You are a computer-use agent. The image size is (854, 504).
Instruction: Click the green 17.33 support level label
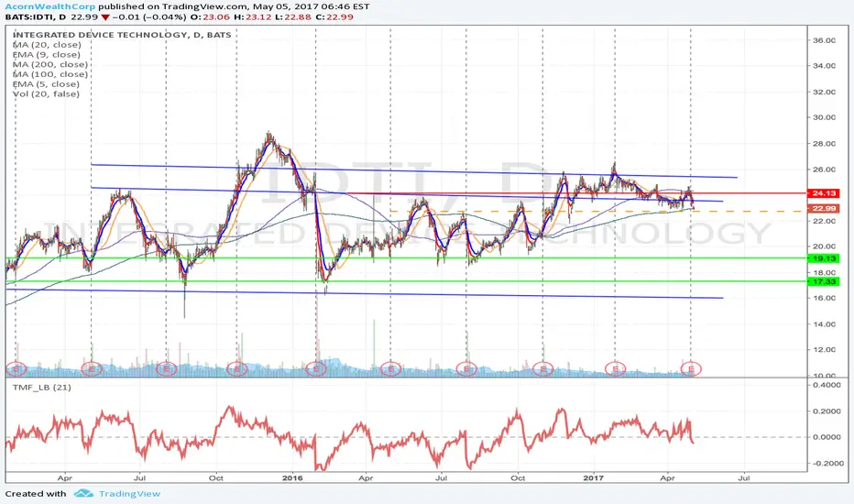tap(824, 281)
